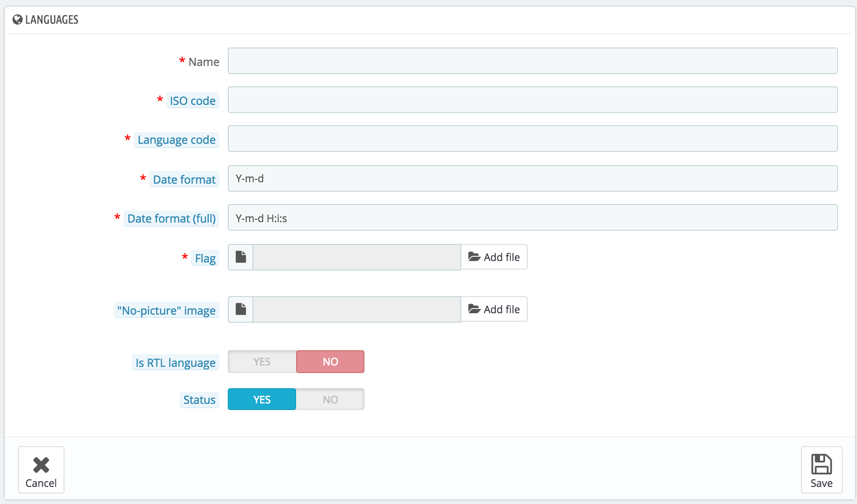857x504 pixels.
Task: Click the Date format (full) label
Action: point(171,218)
